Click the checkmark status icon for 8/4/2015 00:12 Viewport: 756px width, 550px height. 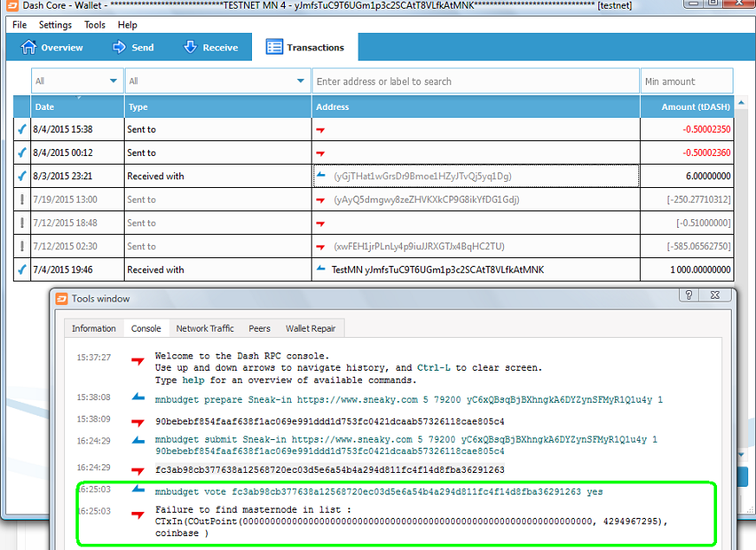tap(22, 152)
